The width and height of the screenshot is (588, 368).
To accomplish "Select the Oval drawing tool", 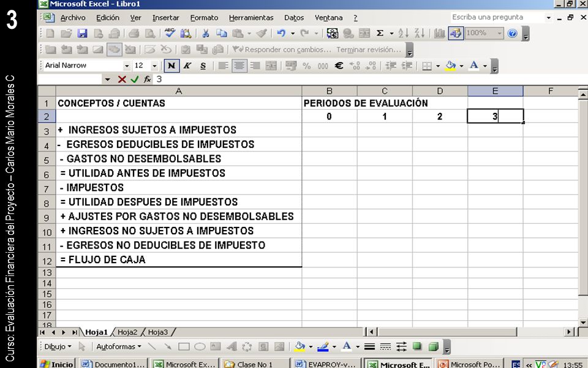I will tap(200, 347).
